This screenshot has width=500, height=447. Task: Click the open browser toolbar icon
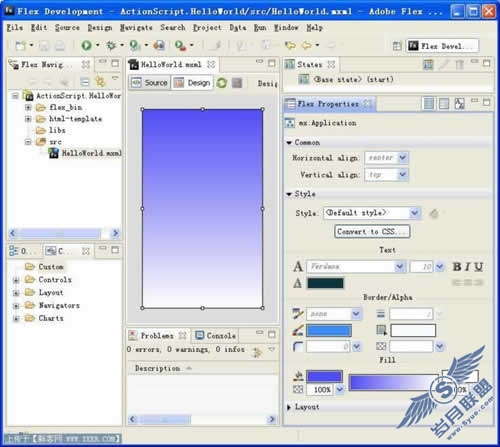click(159, 45)
